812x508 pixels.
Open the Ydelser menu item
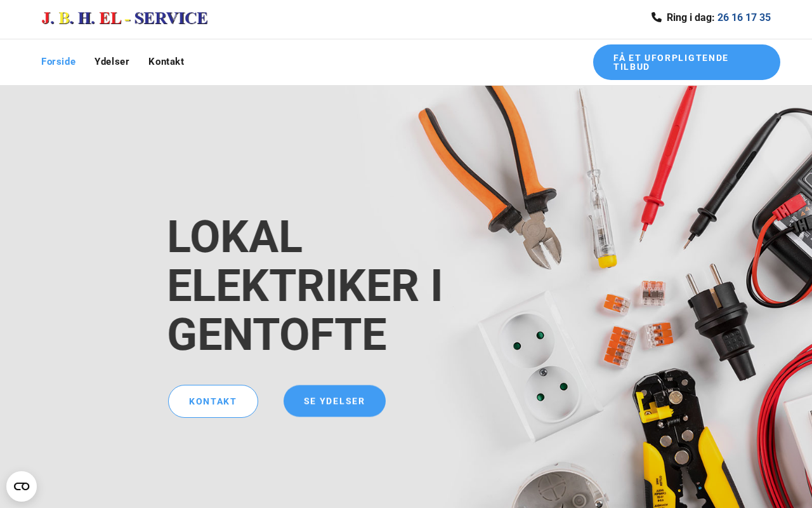[x=112, y=62]
